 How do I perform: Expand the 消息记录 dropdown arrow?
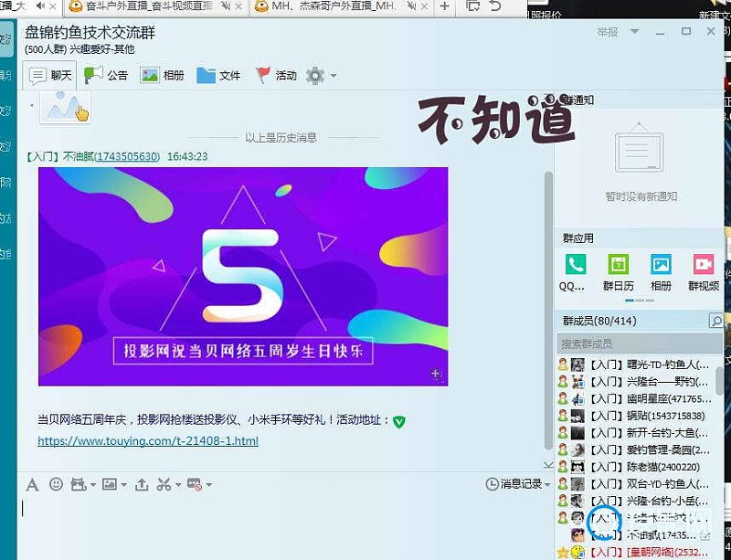coord(547,484)
